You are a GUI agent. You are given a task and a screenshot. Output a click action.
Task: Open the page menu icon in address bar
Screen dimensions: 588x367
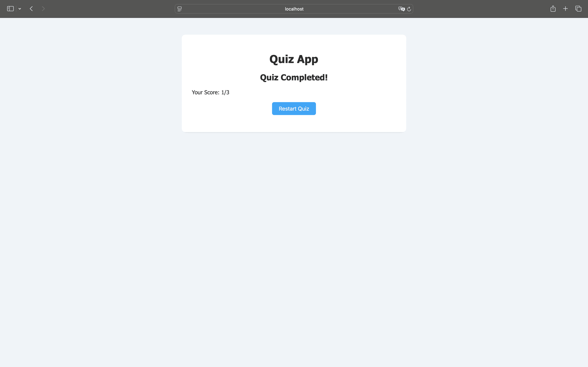(179, 9)
